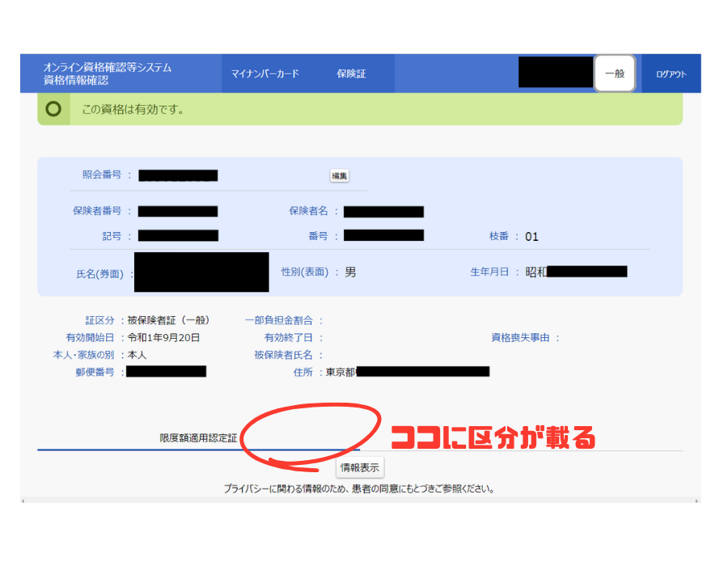Open the マイナンバーカード tab

(x=265, y=74)
